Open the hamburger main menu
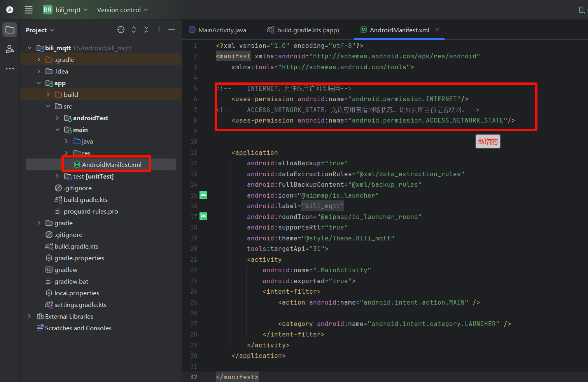The width and height of the screenshot is (588, 382). point(29,10)
